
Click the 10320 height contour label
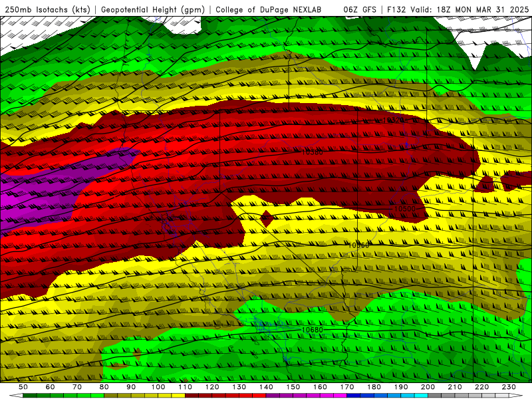392,120
